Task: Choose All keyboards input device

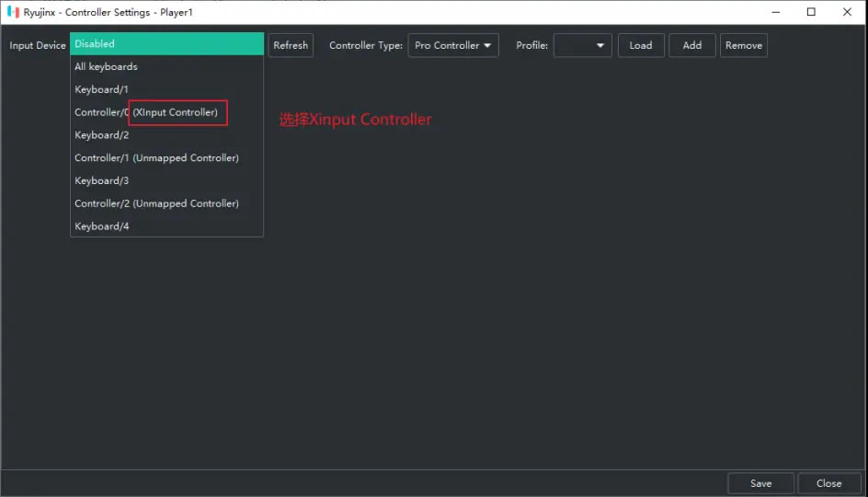Action: [x=166, y=66]
